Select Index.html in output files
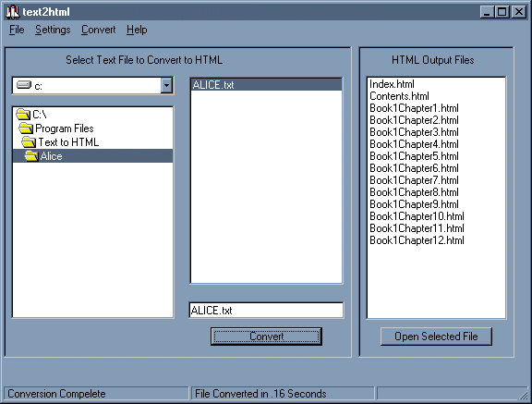532x404 pixels. pos(392,84)
